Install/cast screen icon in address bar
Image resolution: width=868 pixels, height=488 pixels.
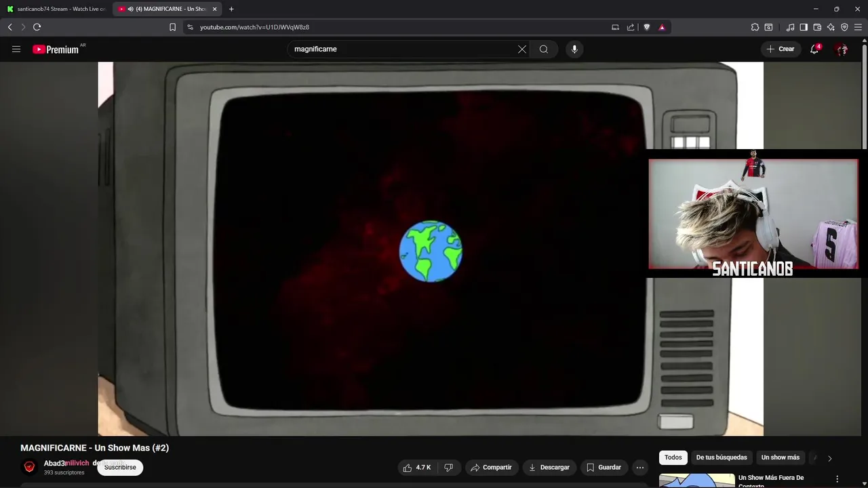coord(615,27)
